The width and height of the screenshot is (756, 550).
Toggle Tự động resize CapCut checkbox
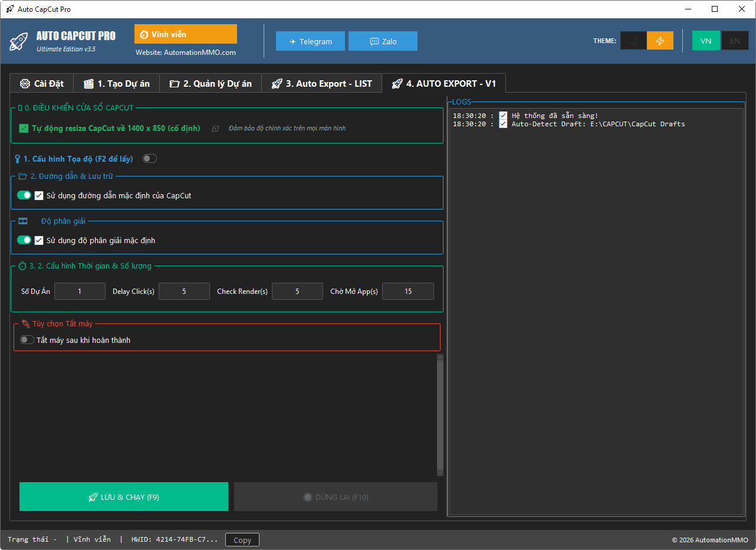24,128
